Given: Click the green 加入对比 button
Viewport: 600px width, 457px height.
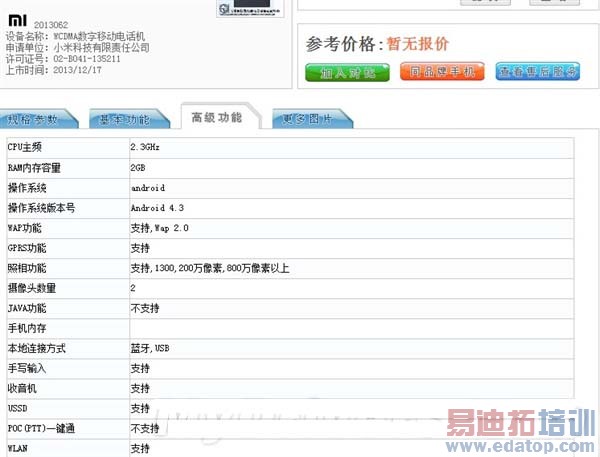Looking at the screenshot, I should (347, 72).
